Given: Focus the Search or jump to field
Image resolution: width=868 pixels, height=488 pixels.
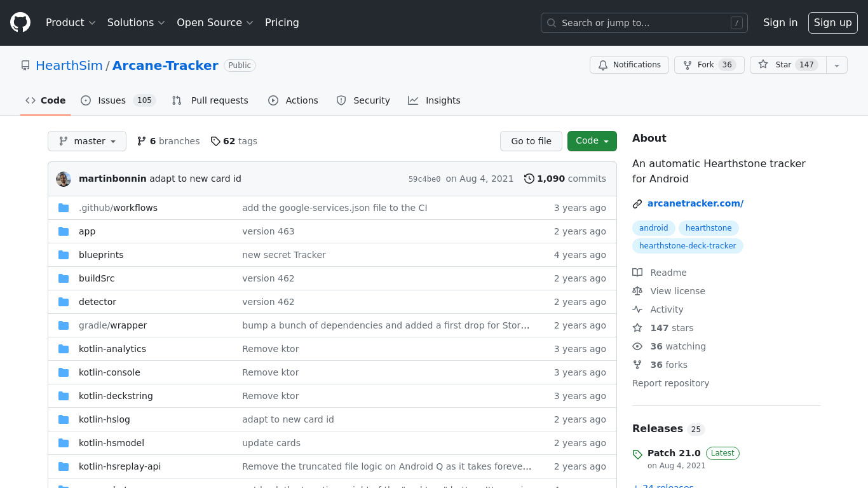Looking at the screenshot, I should click(644, 23).
